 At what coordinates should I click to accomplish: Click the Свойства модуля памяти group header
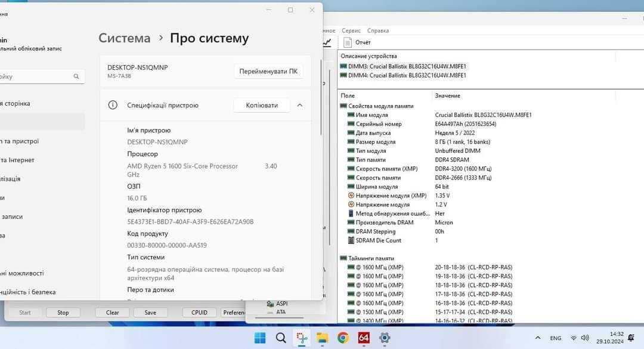click(x=377, y=106)
